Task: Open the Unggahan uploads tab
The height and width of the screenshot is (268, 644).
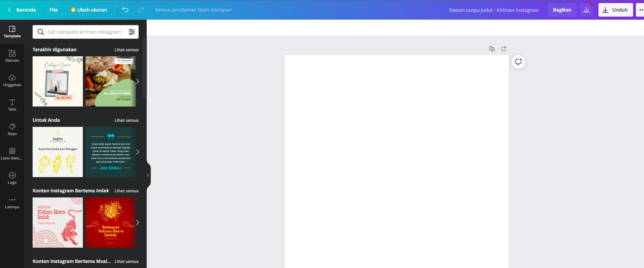Action: (x=12, y=81)
